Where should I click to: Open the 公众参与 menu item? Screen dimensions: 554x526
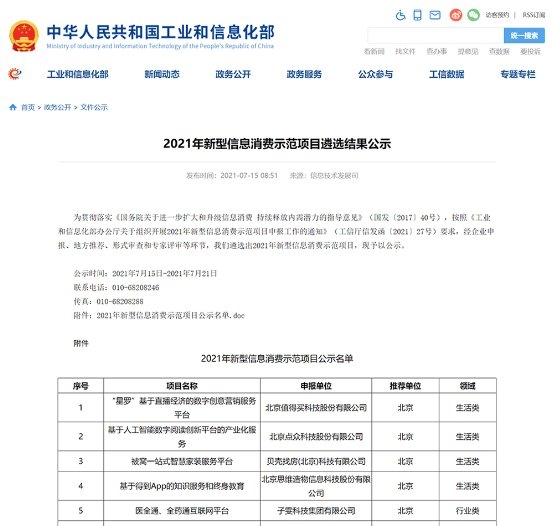[375, 74]
